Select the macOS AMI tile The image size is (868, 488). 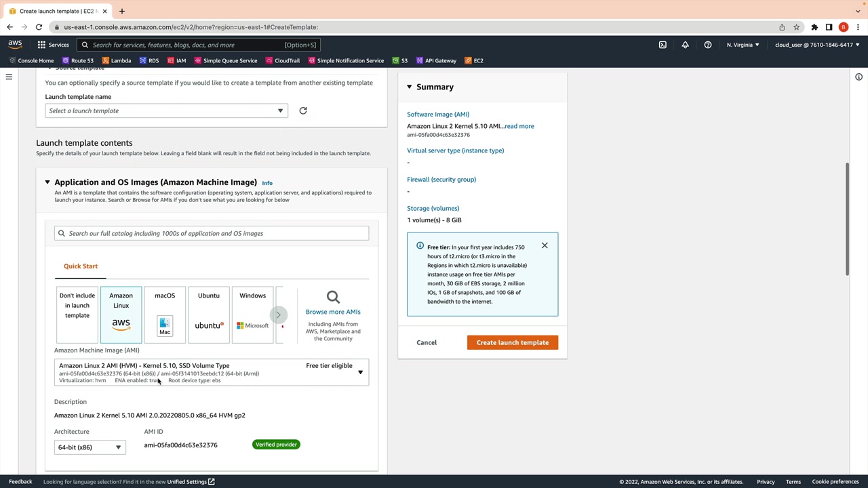(x=165, y=315)
